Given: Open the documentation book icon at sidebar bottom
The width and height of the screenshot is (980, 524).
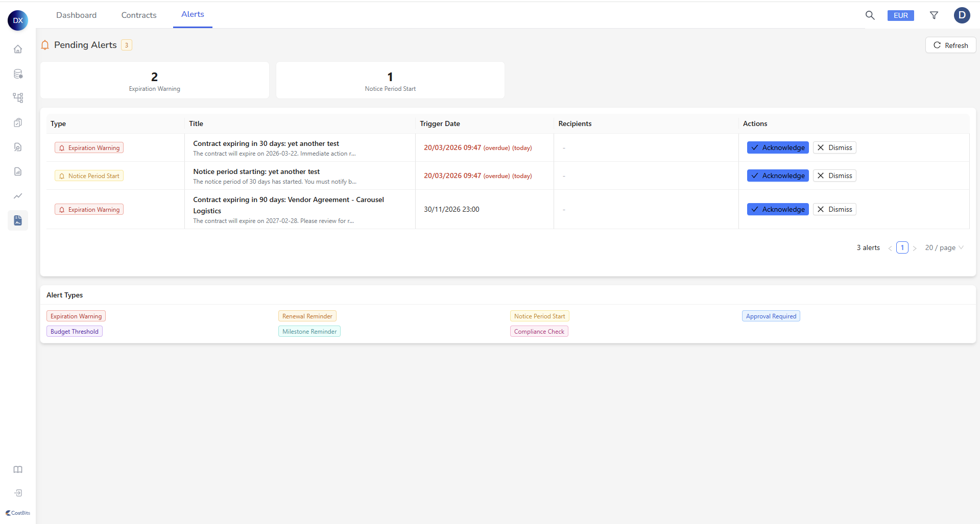Looking at the screenshot, I should tap(18, 469).
